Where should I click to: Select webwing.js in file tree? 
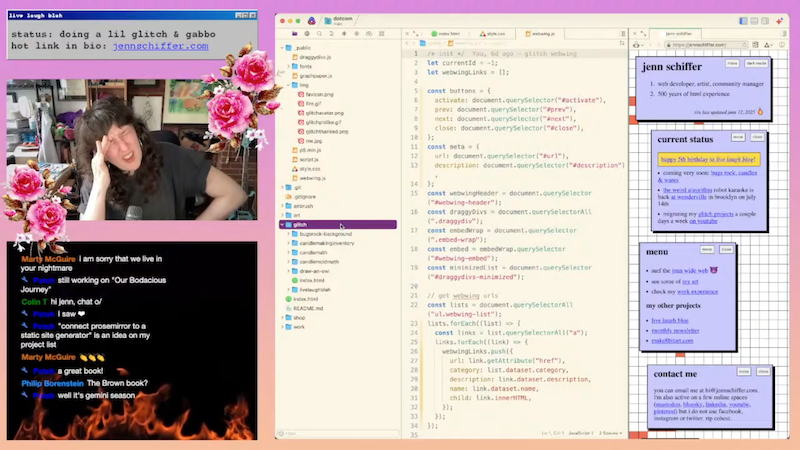pos(312,178)
